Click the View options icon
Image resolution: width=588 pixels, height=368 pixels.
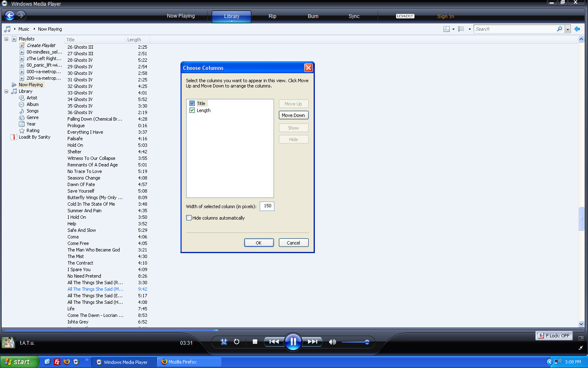(461, 29)
